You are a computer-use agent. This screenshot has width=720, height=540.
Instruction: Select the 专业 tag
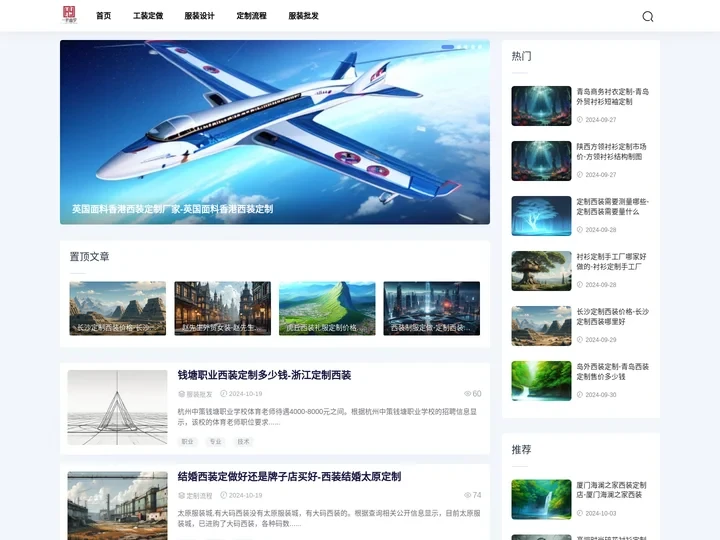tap(215, 441)
